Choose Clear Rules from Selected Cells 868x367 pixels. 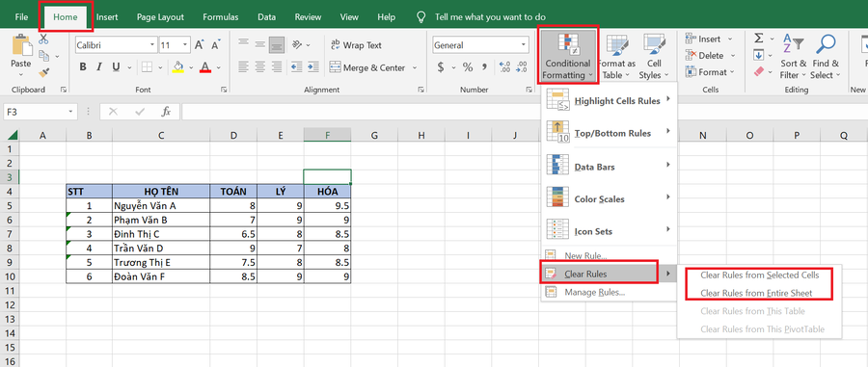click(760, 275)
